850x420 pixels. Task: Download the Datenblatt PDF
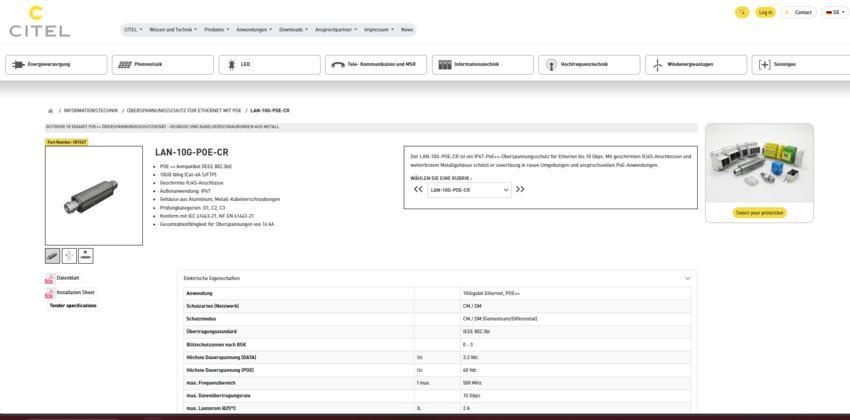68,278
